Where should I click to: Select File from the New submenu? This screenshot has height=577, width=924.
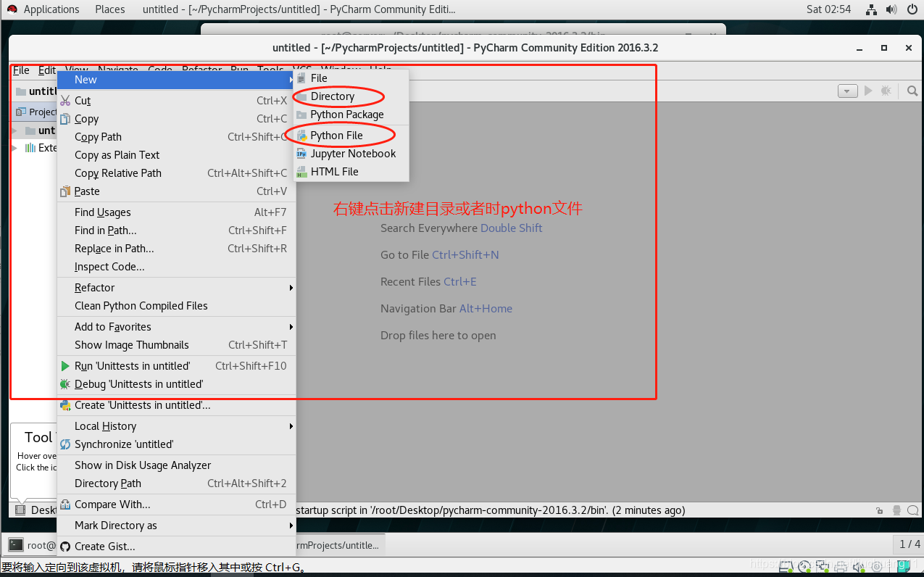[x=351, y=78]
